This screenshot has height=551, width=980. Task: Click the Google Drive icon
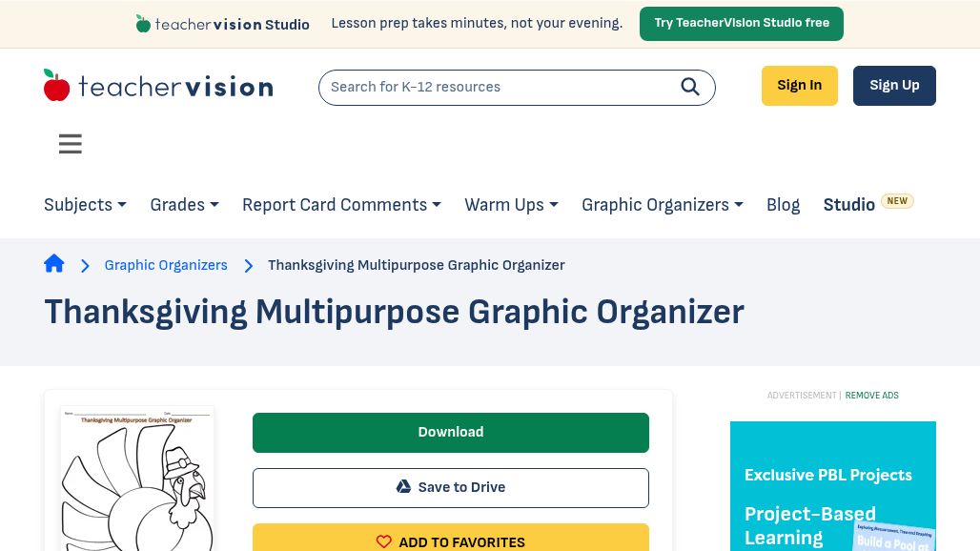[404, 487]
